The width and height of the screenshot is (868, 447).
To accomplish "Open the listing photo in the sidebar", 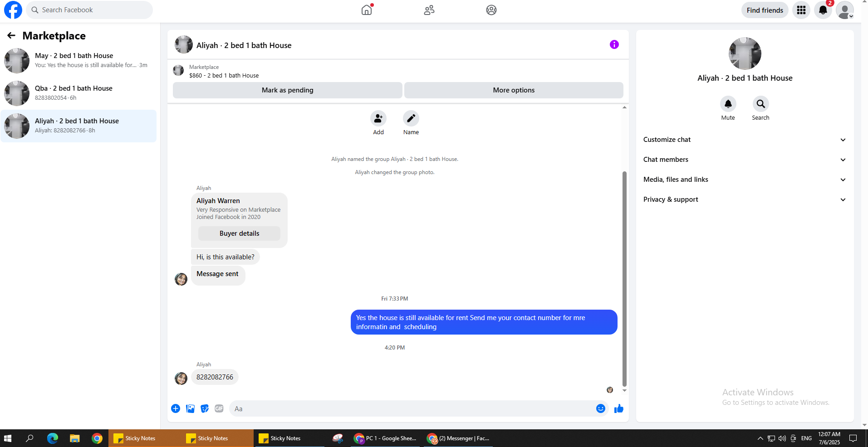I will point(745,53).
